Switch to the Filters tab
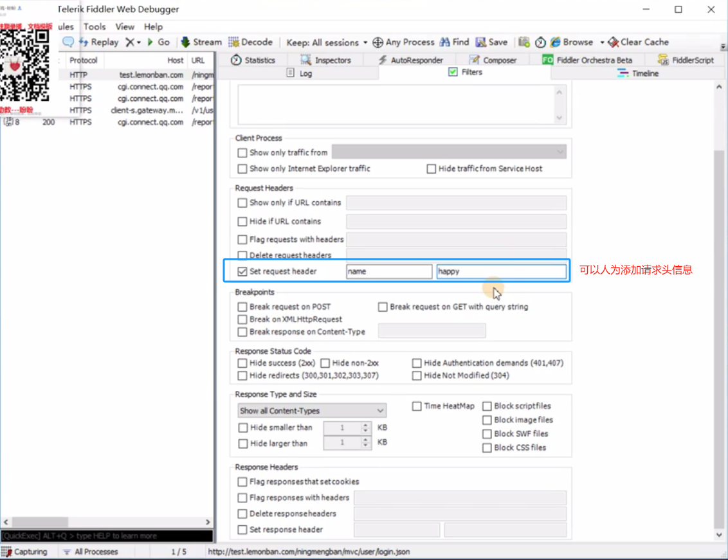Image resolution: width=728 pixels, height=560 pixels. coord(465,72)
